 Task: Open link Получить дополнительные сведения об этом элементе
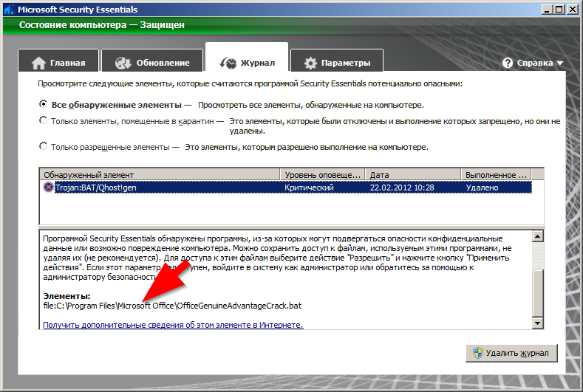pos(173,325)
